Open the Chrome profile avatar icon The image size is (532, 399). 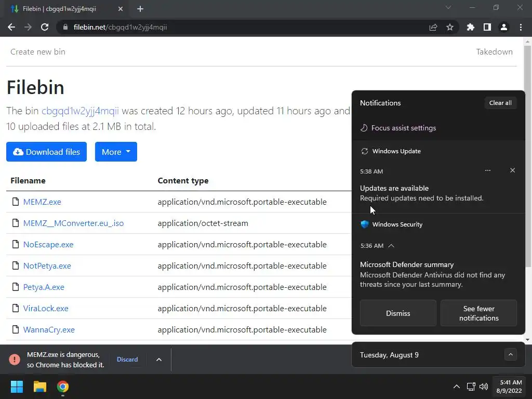503,27
